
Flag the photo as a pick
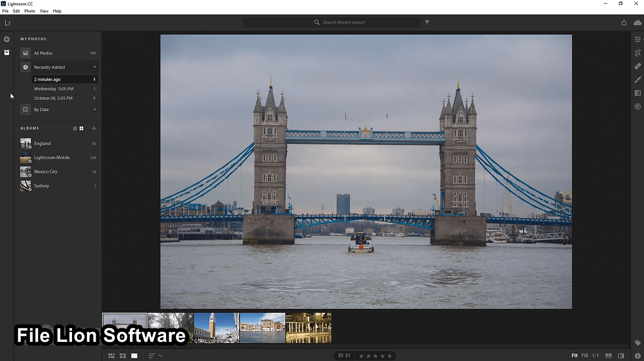(x=341, y=355)
